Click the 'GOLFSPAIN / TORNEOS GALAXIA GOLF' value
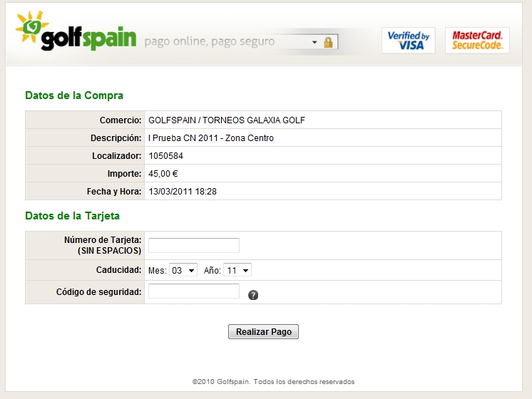 click(227, 120)
